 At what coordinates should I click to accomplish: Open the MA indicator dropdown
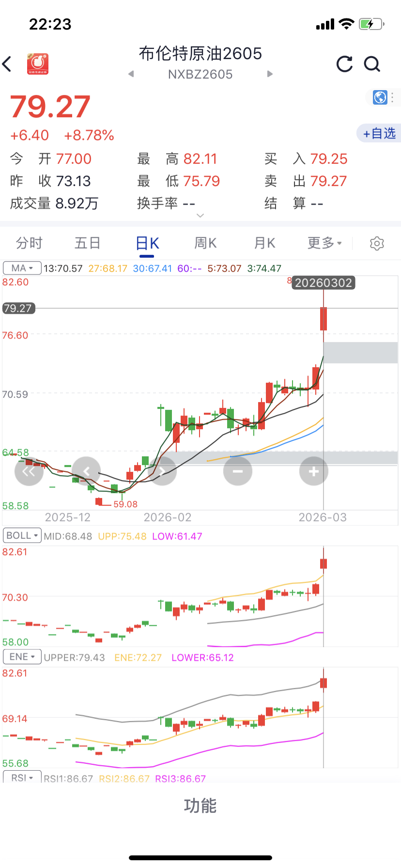tap(22, 268)
